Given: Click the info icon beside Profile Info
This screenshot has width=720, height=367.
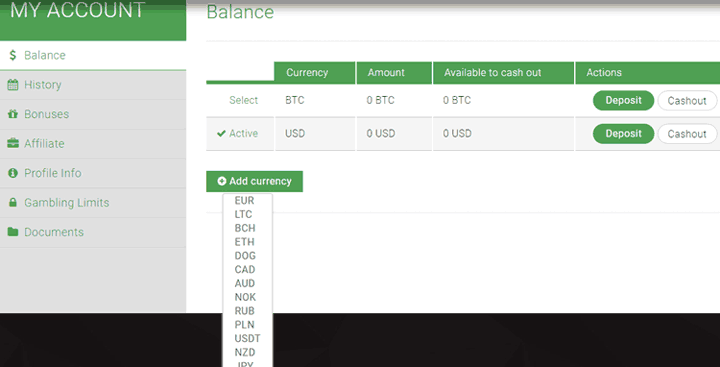Looking at the screenshot, I should coord(13,173).
